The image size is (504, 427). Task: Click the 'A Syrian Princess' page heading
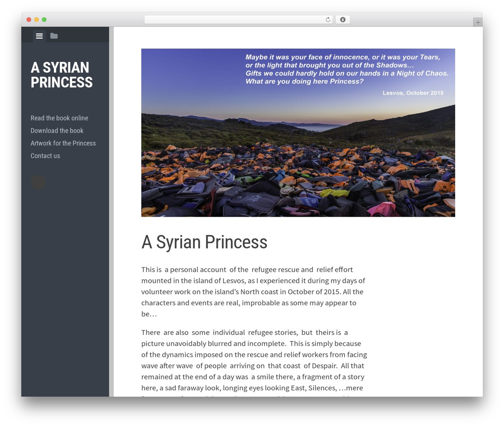(x=204, y=242)
